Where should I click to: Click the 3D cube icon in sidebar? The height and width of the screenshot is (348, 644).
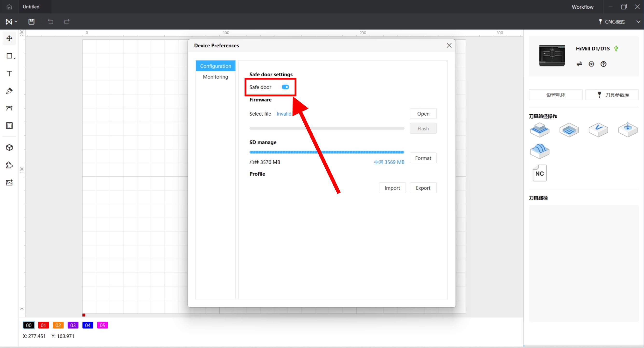click(x=9, y=147)
